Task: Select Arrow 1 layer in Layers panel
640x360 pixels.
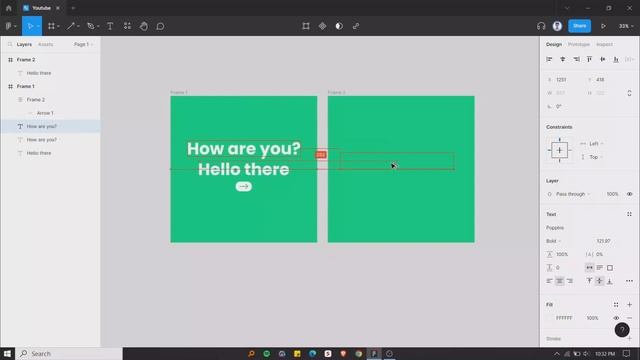Action: (x=45, y=113)
